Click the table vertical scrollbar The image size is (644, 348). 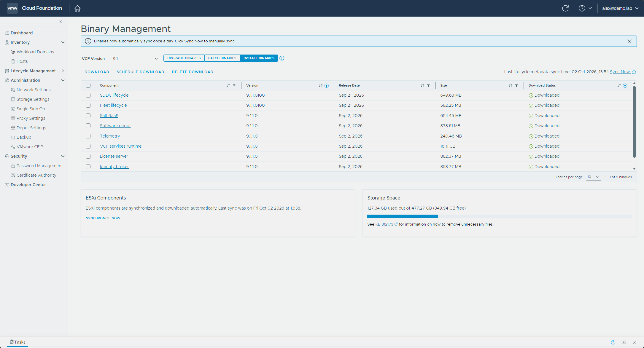coord(634,122)
